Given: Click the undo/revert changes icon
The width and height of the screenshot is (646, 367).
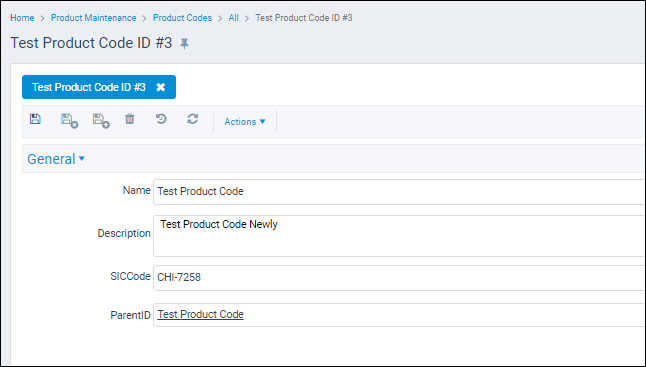Looking at the screenshot, I should (x=161, y=119).
